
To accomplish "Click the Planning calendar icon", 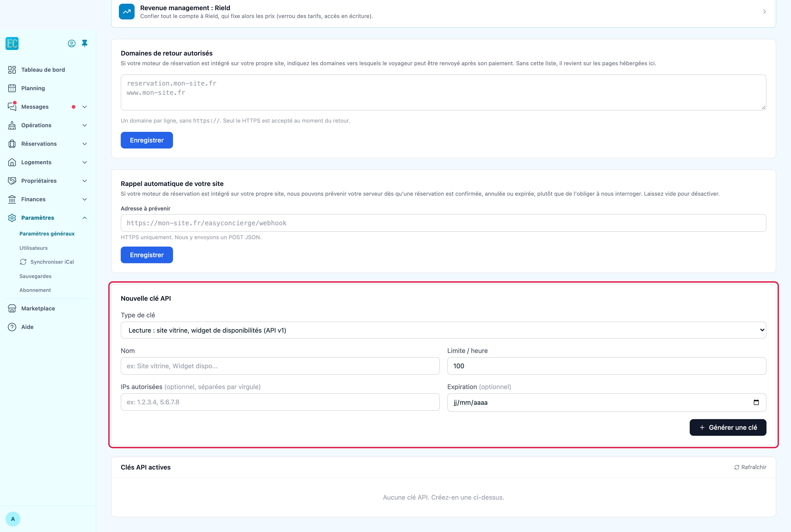I will 12,88.
